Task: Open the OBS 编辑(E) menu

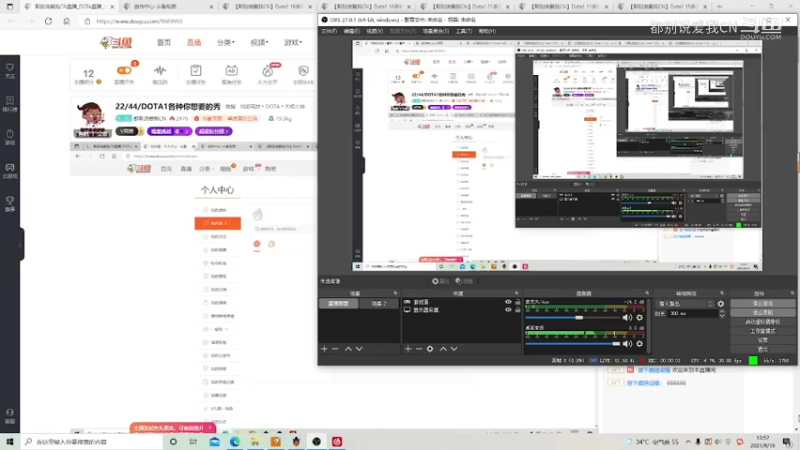Action: tap(352, 31)
